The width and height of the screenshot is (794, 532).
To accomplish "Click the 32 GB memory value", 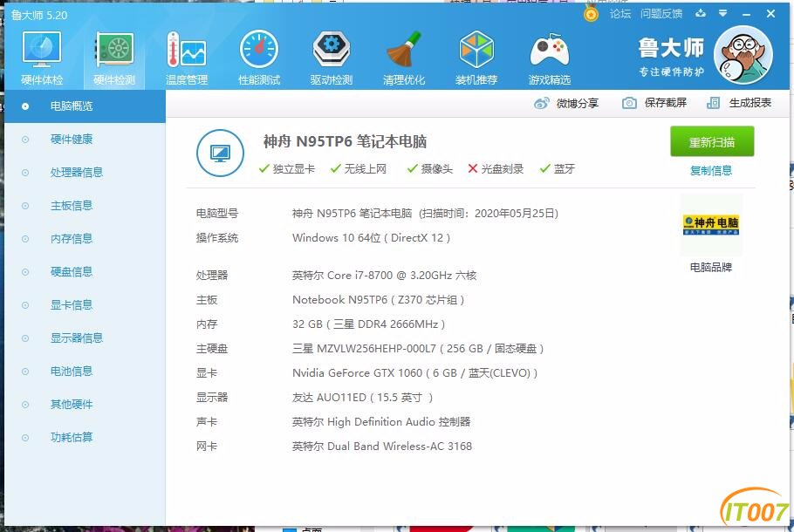I will click(x=368, y=324).
